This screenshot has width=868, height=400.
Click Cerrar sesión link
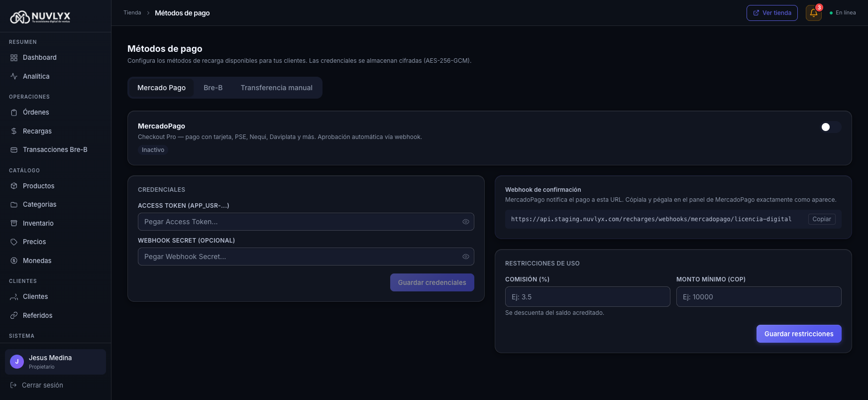[42, 385]
